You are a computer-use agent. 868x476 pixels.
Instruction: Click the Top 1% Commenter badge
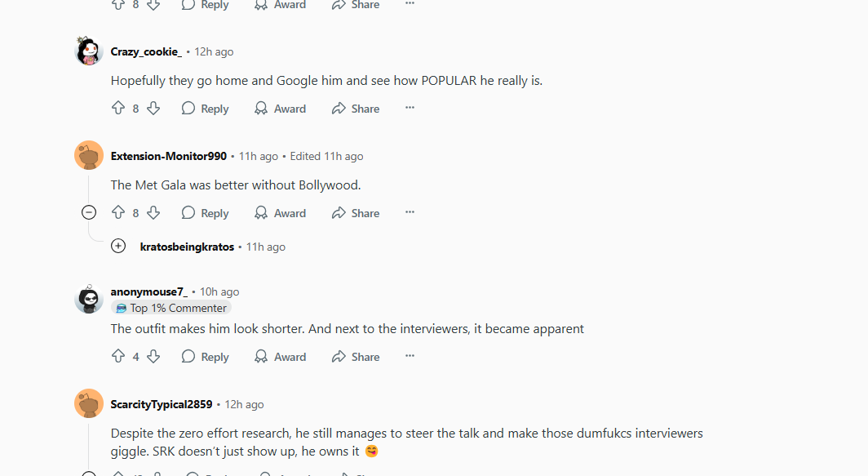coord(171,308)
